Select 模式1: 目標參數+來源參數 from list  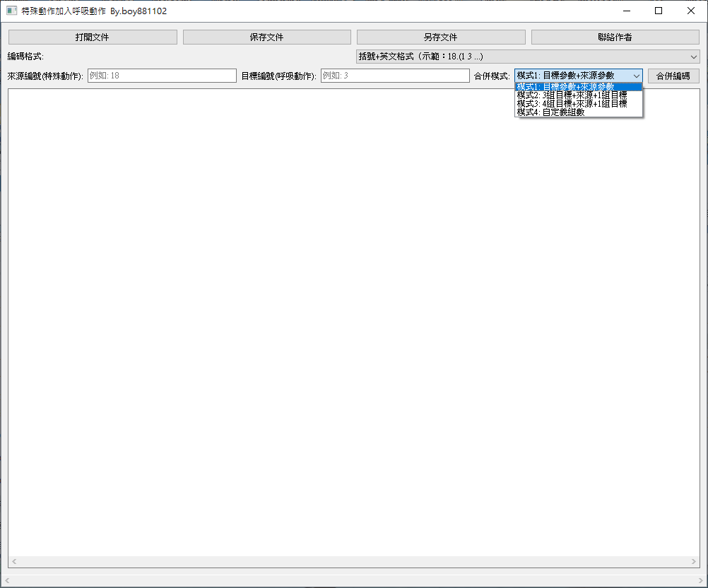[579, 87]
